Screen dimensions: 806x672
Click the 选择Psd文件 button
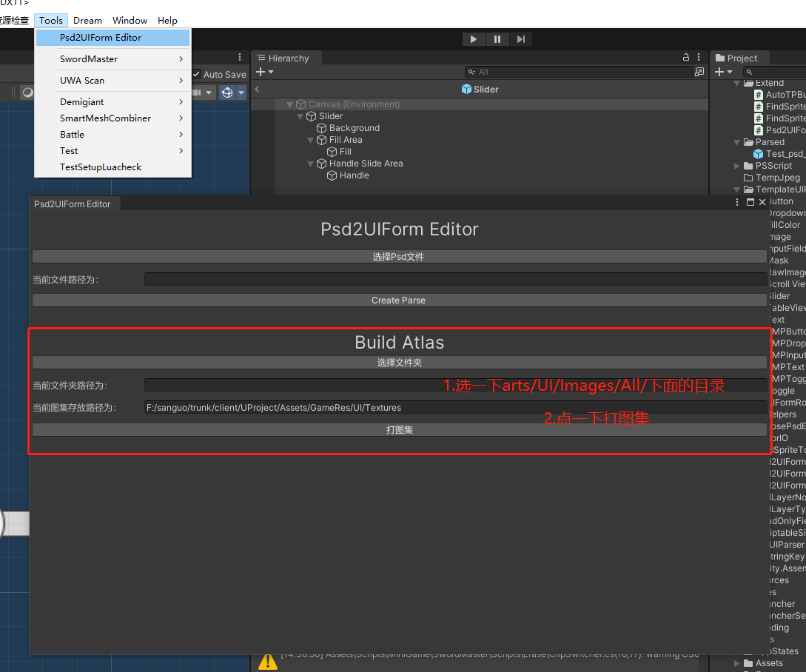click(x=400, y=257)
